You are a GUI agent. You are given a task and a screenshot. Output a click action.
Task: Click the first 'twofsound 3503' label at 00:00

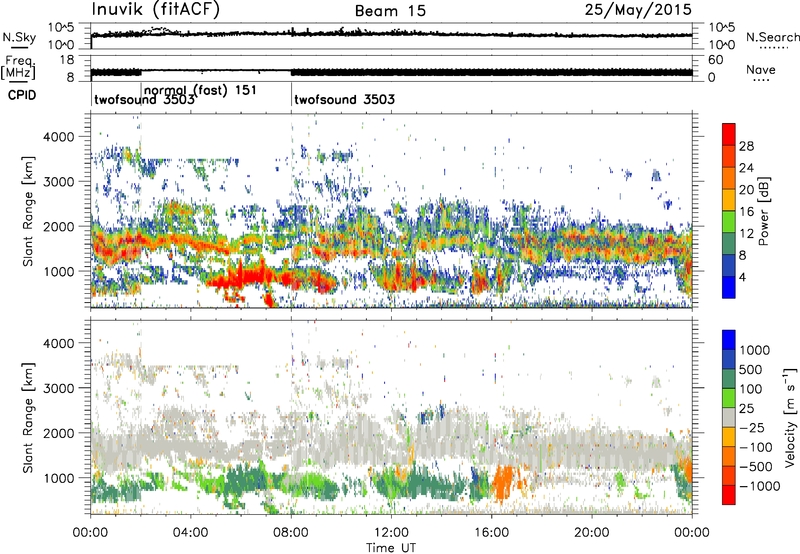click(144, 99)
